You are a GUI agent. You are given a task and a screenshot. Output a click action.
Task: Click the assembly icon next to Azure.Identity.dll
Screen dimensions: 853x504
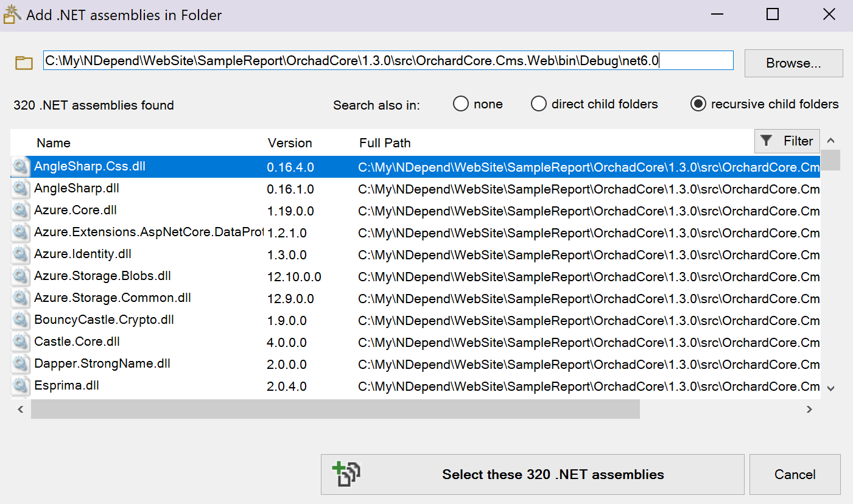click(21, 254)
